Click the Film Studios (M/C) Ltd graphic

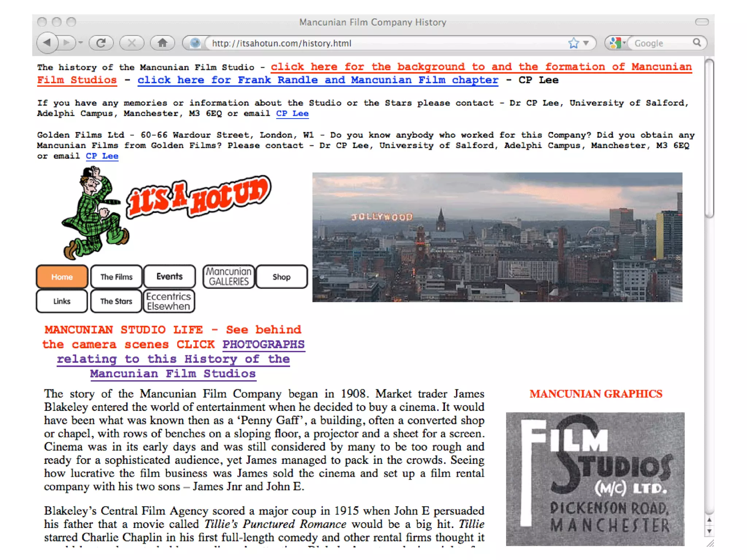pyautogui.click(x=595, y=479)
